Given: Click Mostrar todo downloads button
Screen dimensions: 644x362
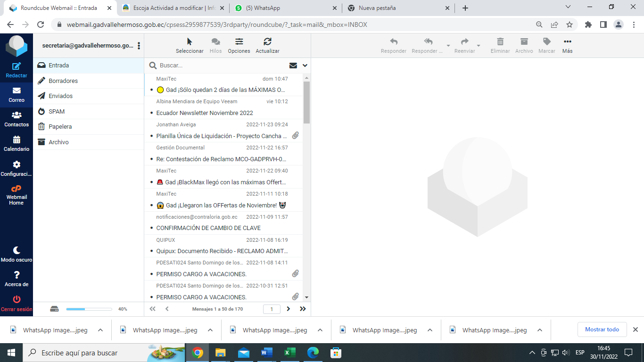Looking at the screenshot, I should coord(602,329).
